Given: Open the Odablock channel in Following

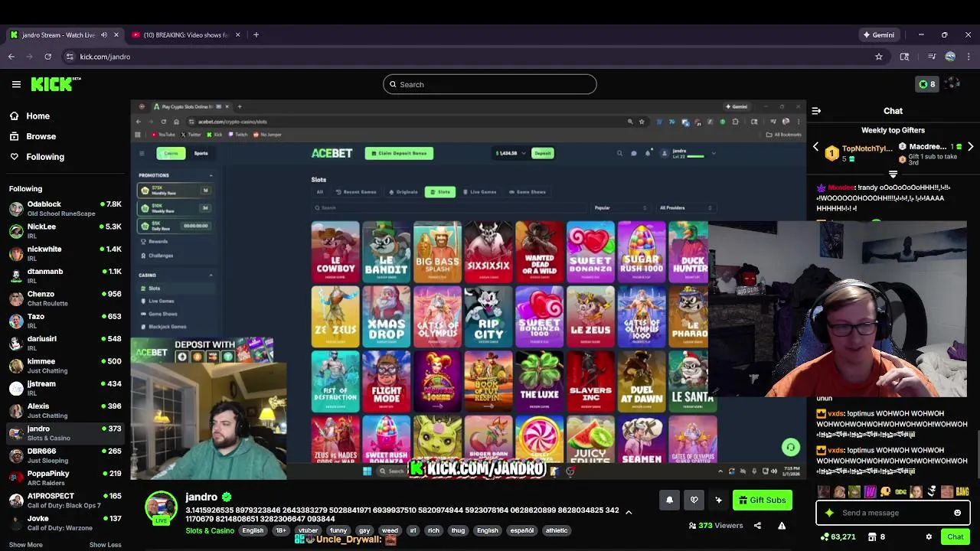Looking at the screenshot, I should click(65, 209).
